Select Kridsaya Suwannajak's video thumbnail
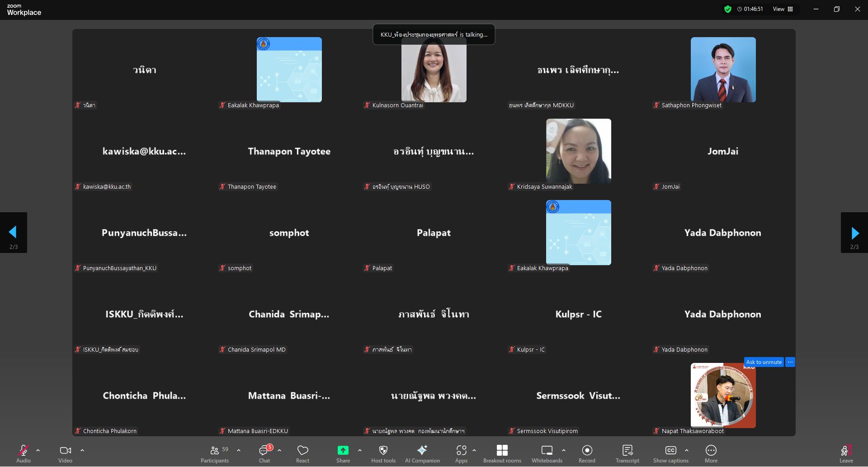Viewport: 868px width, 467px height. [578, 151]
